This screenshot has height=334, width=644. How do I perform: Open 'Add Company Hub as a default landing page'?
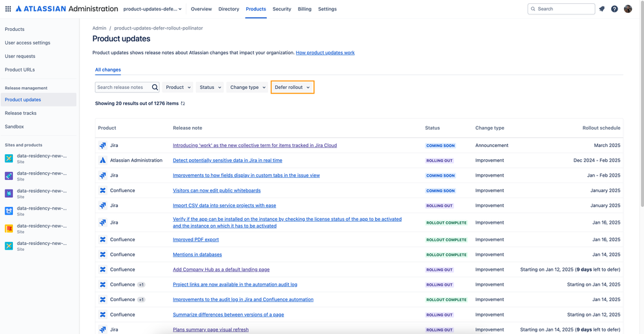221,270
